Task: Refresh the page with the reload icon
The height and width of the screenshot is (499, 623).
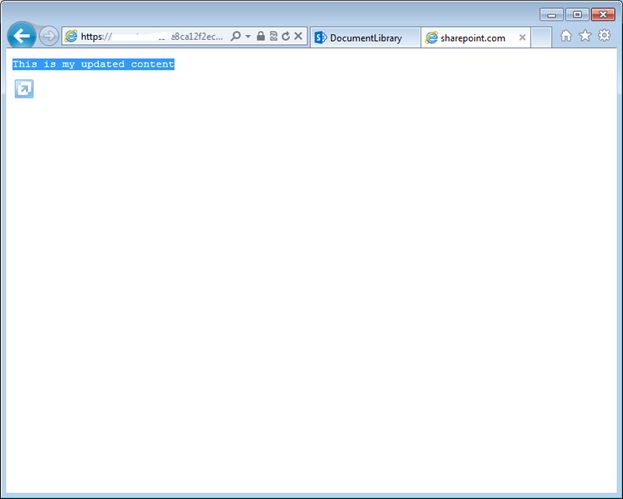Action: point(286,36)
